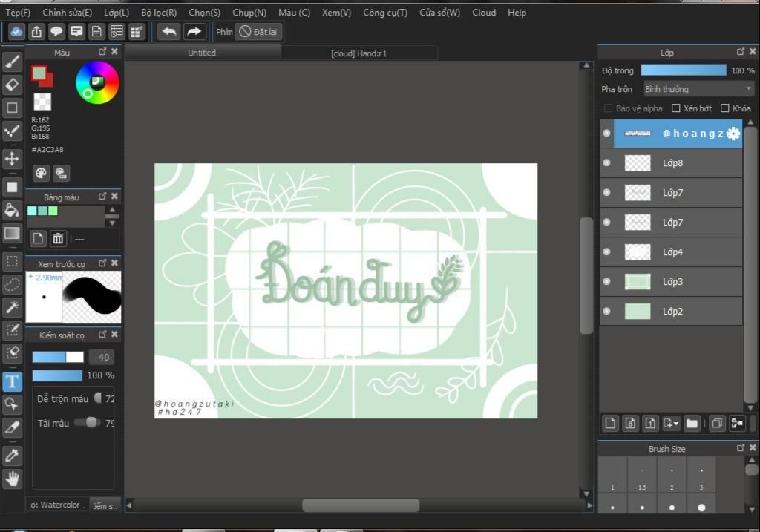Viewport: 760px width, 532px height.
Task: Select the Eraser tool
Action: 12,85
